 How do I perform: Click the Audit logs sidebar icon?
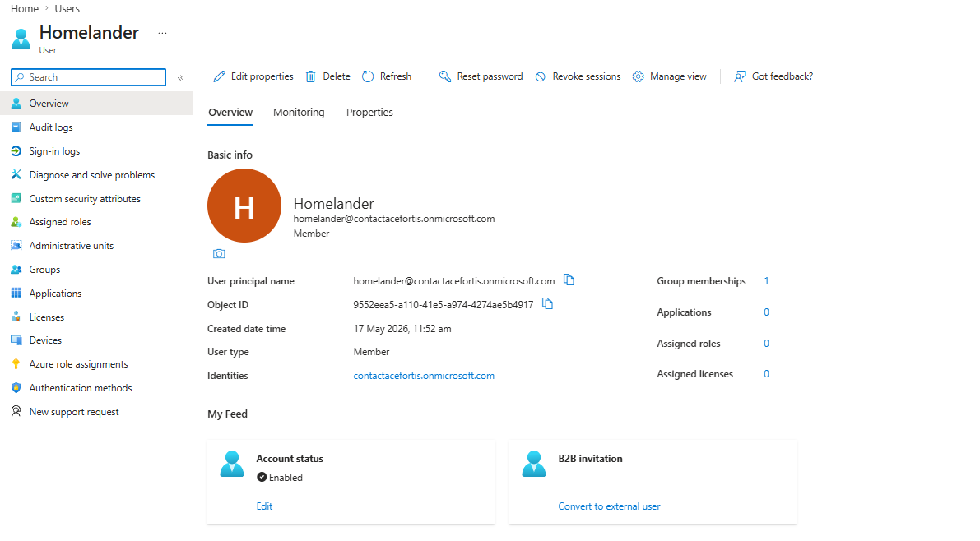(x=16, y=127)
